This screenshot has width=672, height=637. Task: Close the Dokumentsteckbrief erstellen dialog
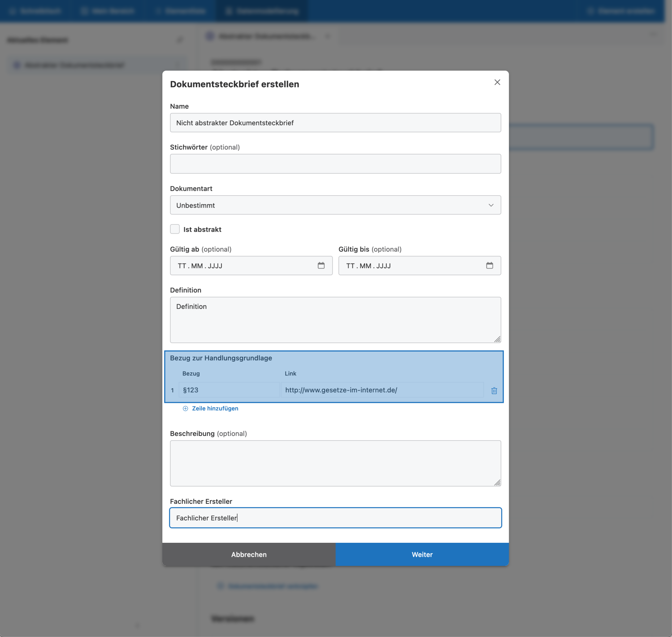coord(497,82)
